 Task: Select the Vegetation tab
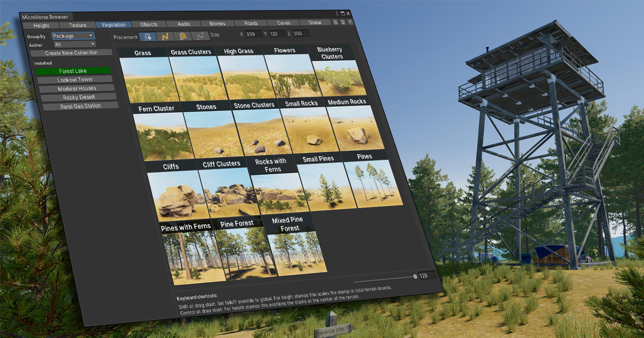tap(113, 24)
